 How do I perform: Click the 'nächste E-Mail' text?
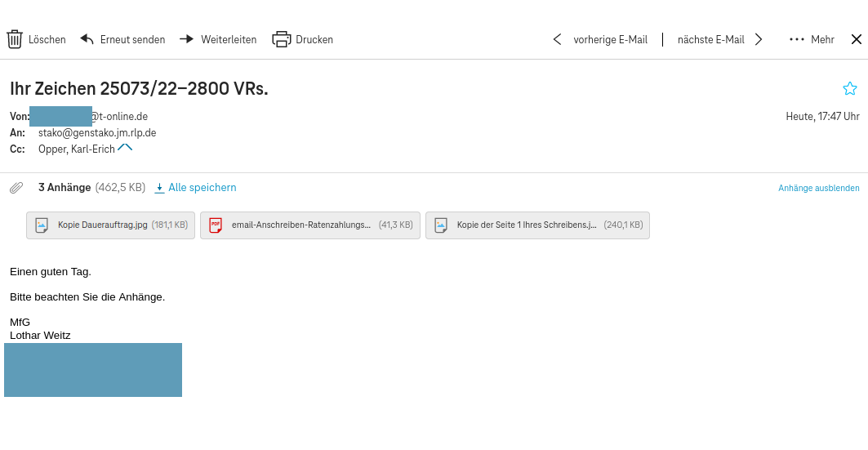coord(710,39)
